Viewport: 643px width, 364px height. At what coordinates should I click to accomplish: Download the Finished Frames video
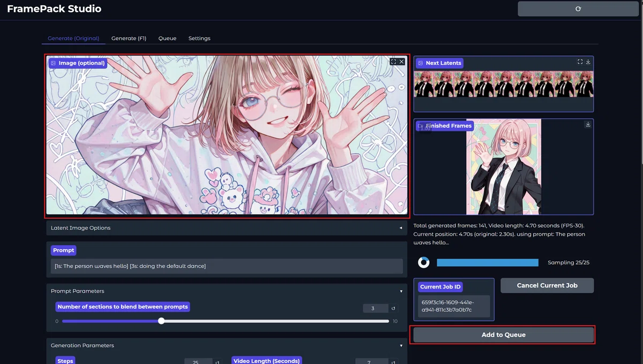click(588, 124)
